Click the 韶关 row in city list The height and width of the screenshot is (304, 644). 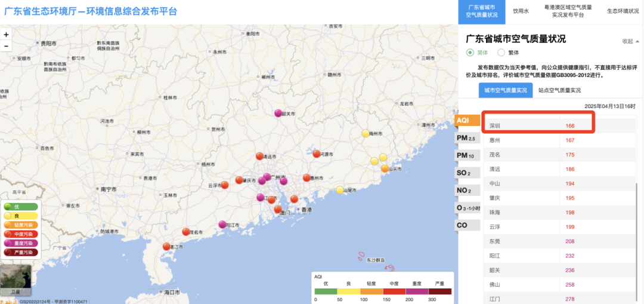(560, 270)
